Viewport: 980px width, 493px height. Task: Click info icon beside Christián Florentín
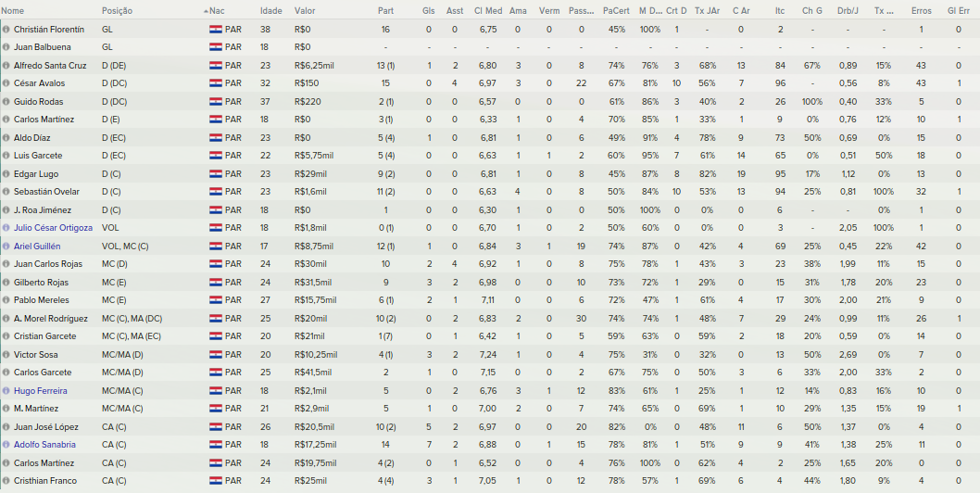click(6, 30)
